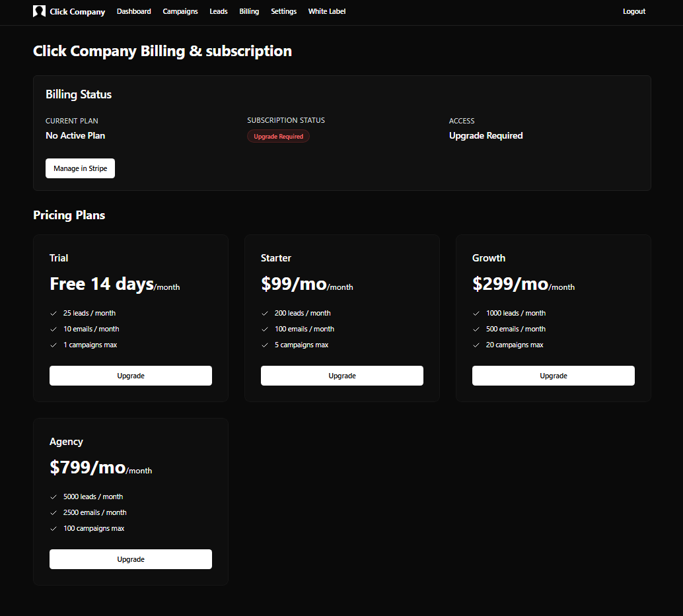Click the '1000 leads / month' feature text

(516, 313)
